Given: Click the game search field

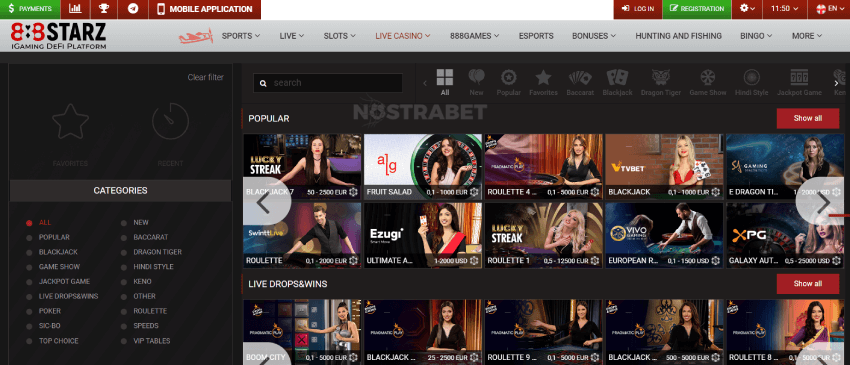Looking at the screenshot, I should pyautogui.click(x=328, y=83).
